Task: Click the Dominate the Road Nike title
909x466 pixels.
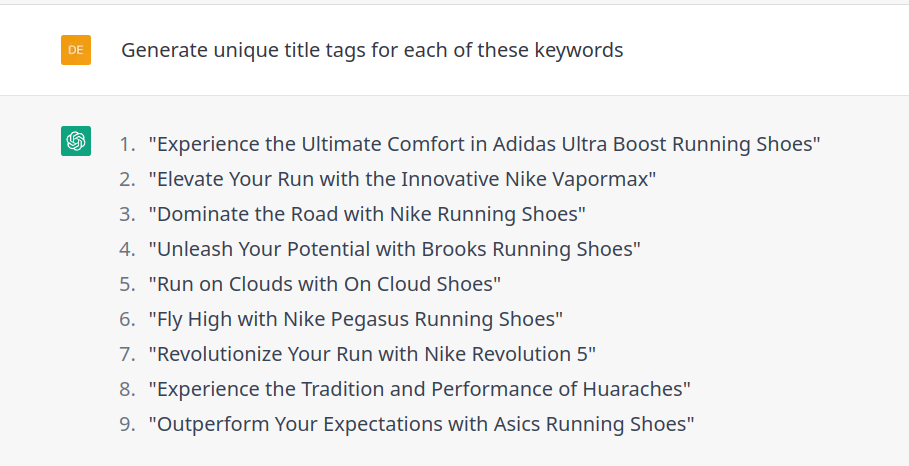Action: point(367,214)
